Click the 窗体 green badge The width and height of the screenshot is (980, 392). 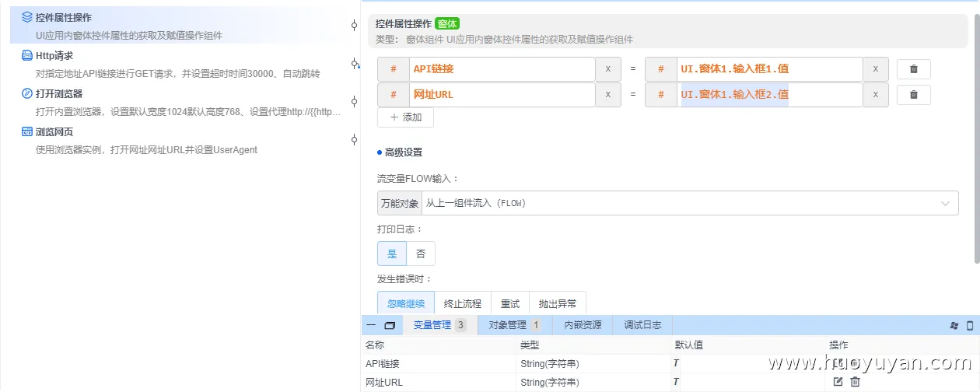click(x=446, y=24)
